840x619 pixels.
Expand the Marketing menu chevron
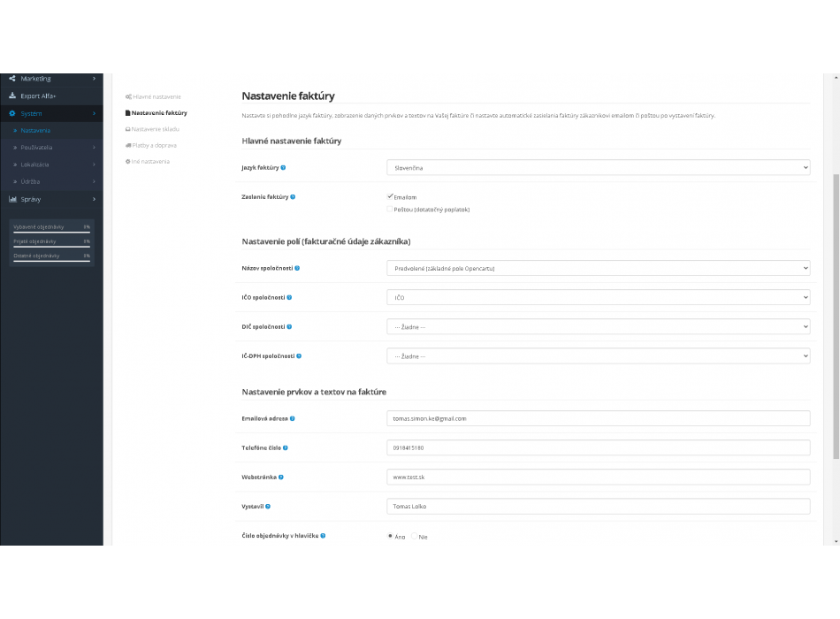[95, 79]
